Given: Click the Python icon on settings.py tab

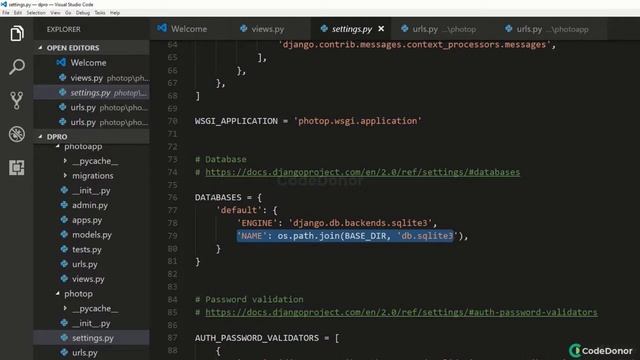Looking at the screenshot, I should (324, 28).
